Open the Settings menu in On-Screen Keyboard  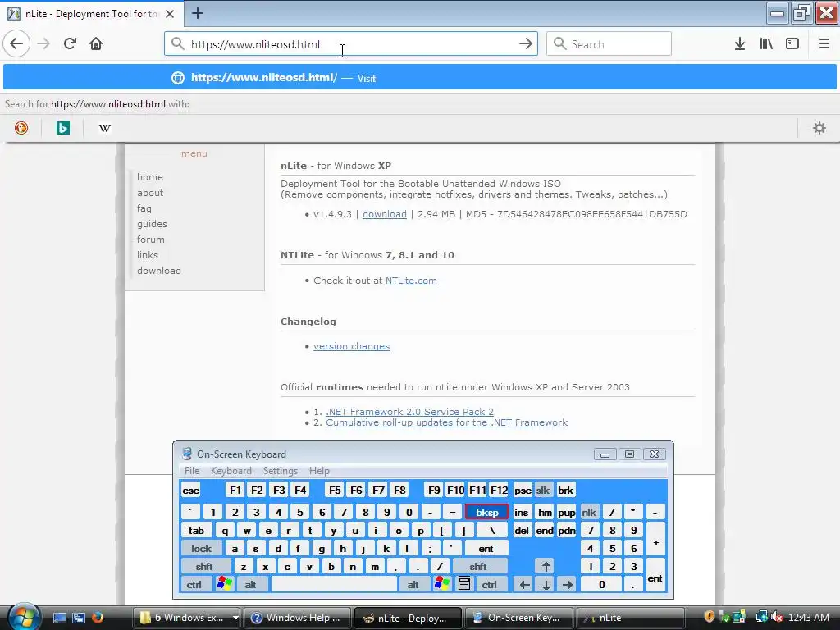pyautogui.click(x=281, y=470)
